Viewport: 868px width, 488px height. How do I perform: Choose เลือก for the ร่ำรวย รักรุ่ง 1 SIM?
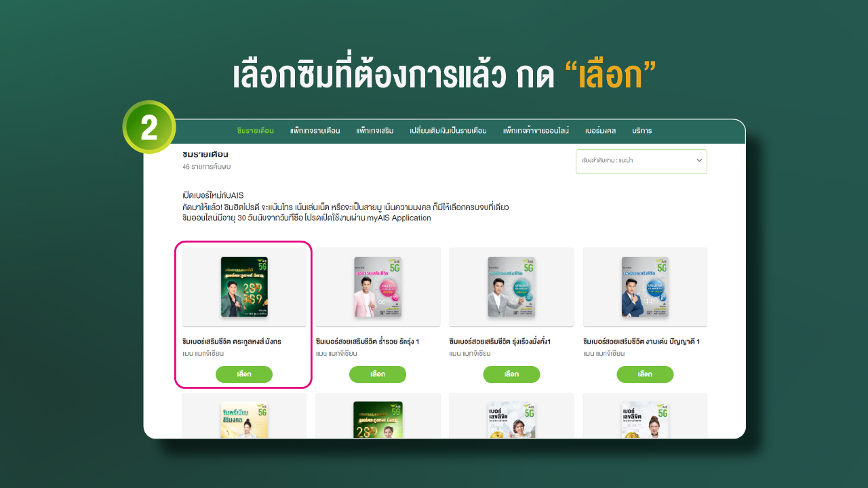pos(378,374)
